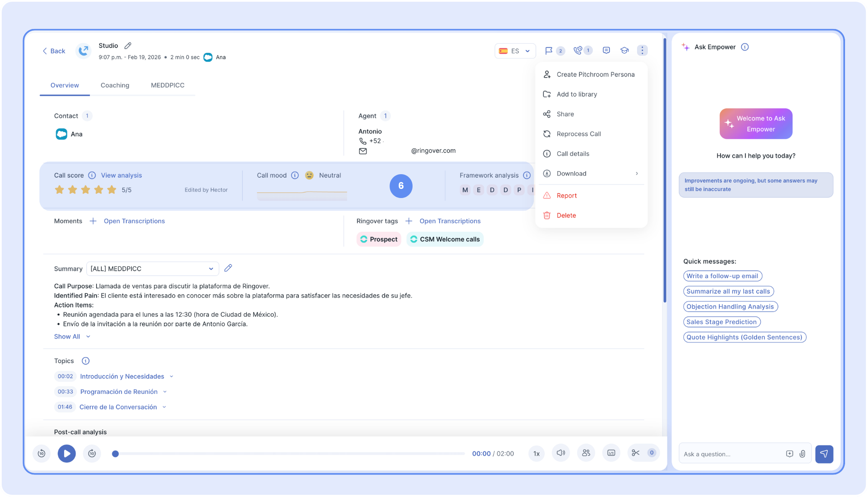The image size is (868, 497).
Task: Switch to the Coaching tab
Action: coord(115,85)
